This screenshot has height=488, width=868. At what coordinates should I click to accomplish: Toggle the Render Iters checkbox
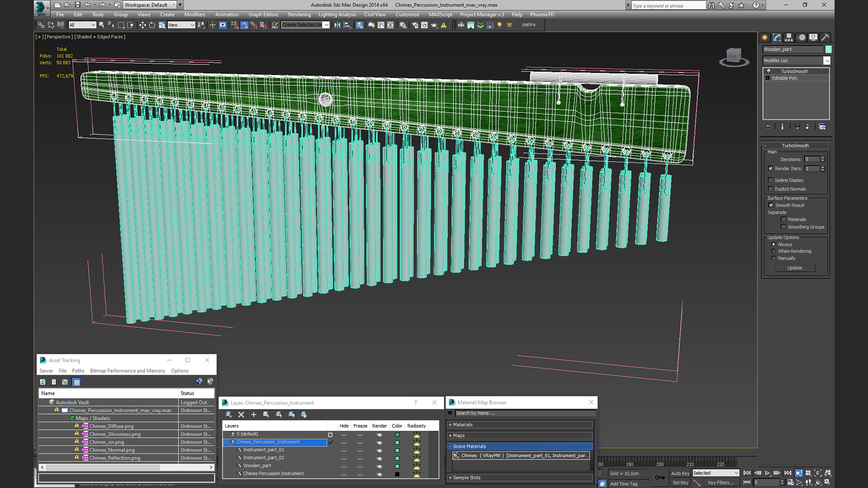tap(770, 169)
